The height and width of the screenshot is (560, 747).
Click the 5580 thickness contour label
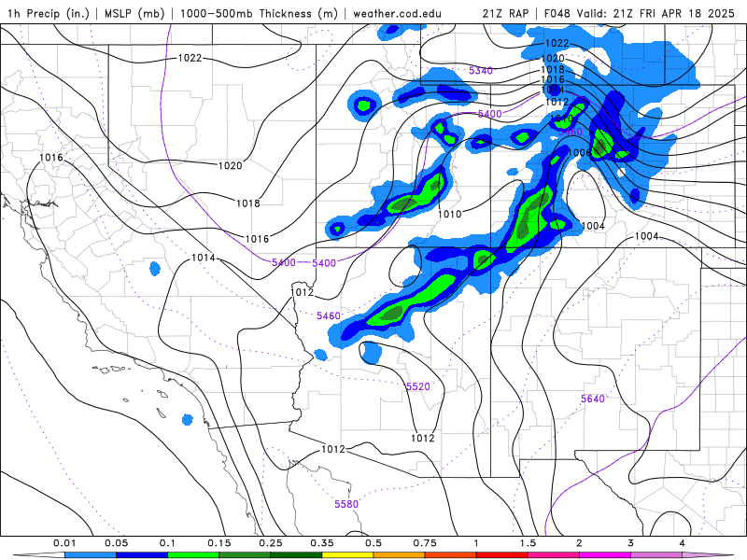coord(346,504)
